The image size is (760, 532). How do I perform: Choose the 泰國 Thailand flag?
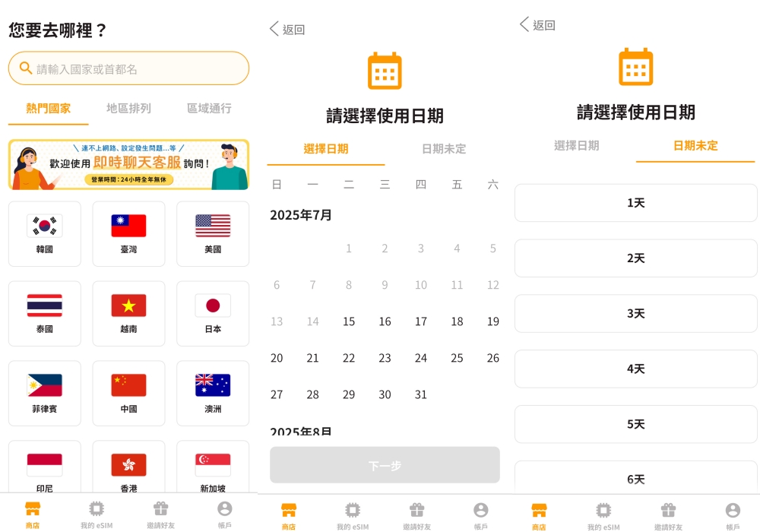(x=44, y=313)
